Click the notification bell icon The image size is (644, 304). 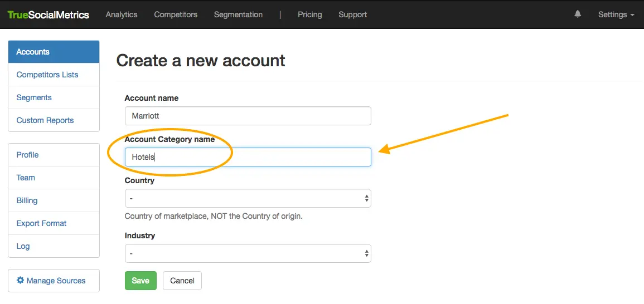578,14
